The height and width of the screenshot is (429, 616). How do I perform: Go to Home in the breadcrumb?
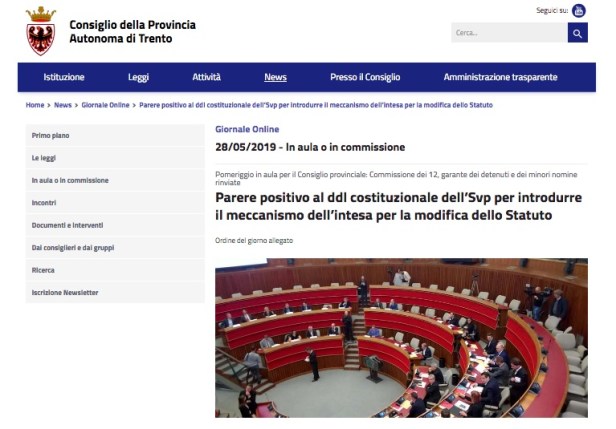(35, 105)
